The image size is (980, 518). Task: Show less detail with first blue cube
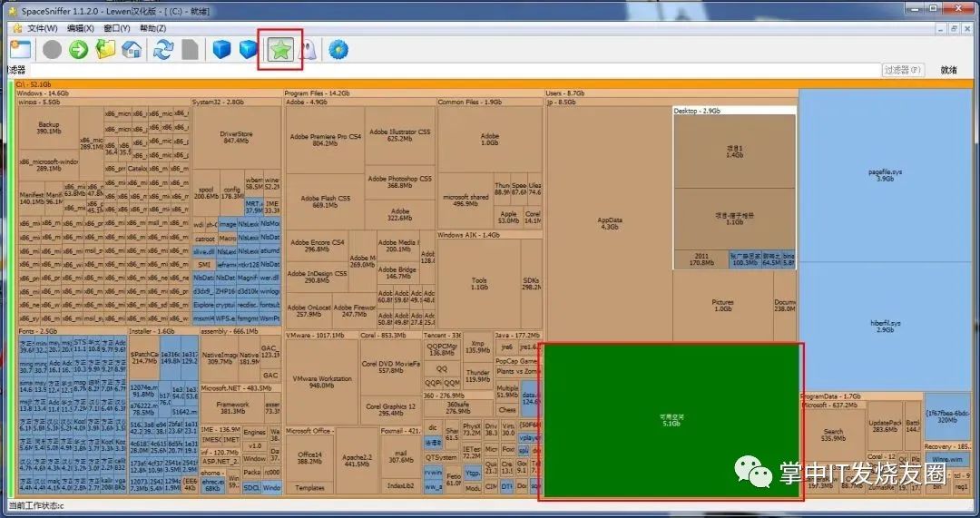click(x=222, y=50)
